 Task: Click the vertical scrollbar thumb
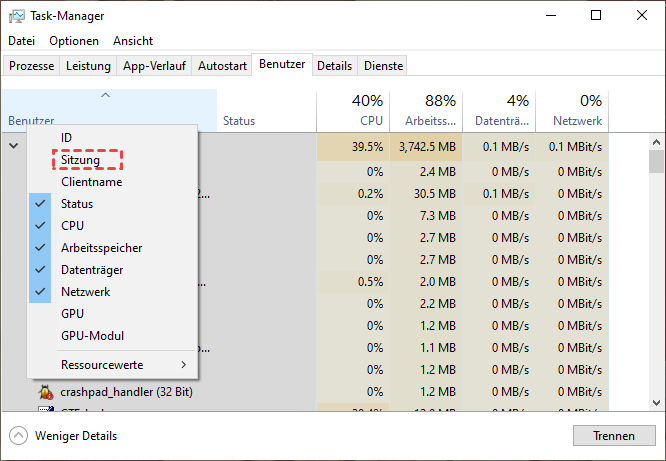coord(656,162)
